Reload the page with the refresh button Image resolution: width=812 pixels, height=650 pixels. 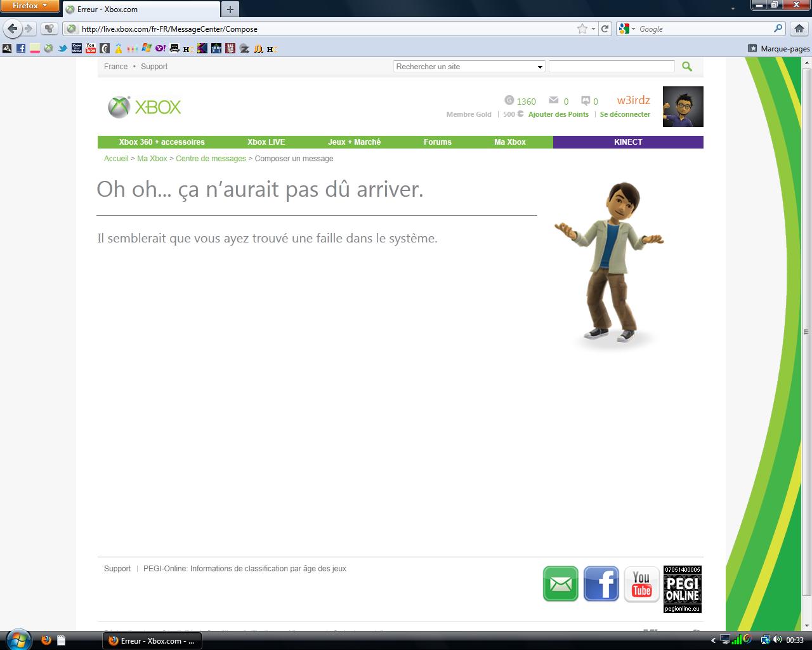click(x=605, y=29)
